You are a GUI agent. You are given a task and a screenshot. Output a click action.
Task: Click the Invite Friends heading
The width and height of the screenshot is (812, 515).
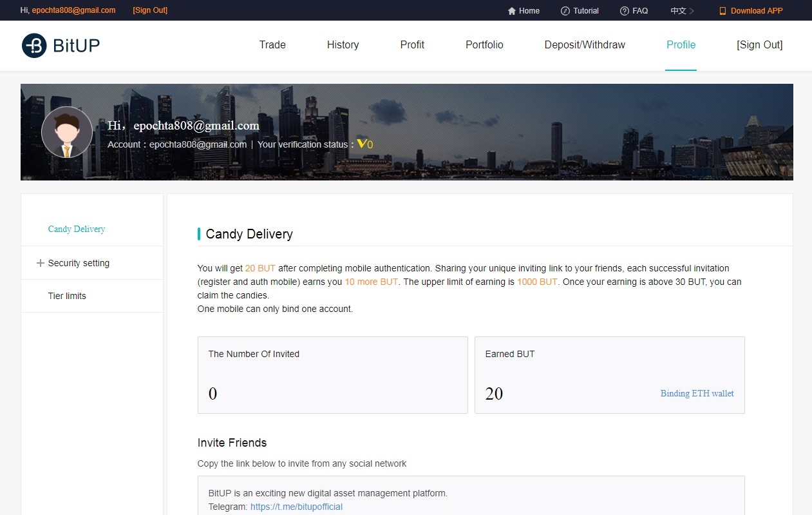tap(232, 443)
